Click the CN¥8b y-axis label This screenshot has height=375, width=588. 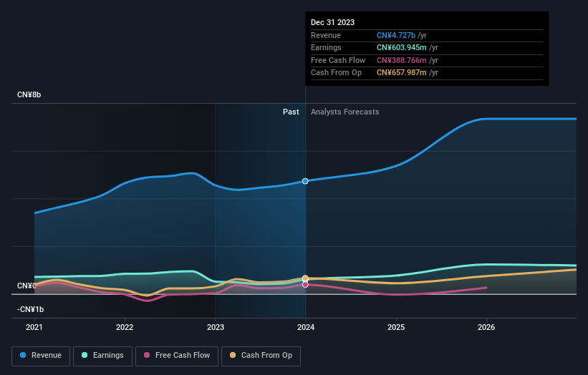(29, 95)
